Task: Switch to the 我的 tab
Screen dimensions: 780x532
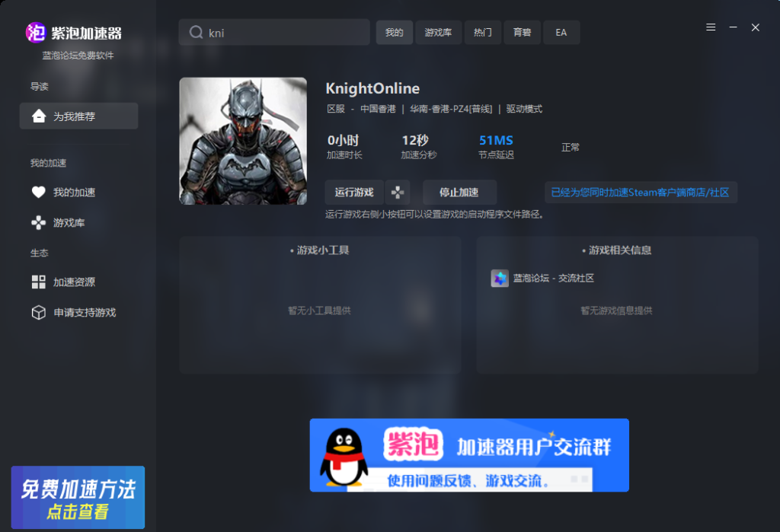Action: point(394,32)
